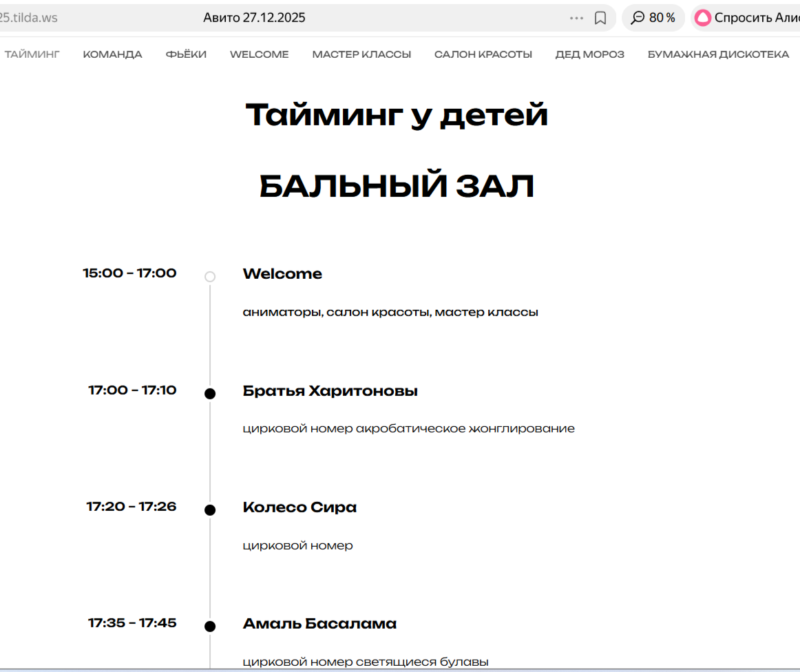Viewport: 800px width, 672px height.
Task: Click text цирковой номер светящиеся булавы
Action: pos(366,661)
